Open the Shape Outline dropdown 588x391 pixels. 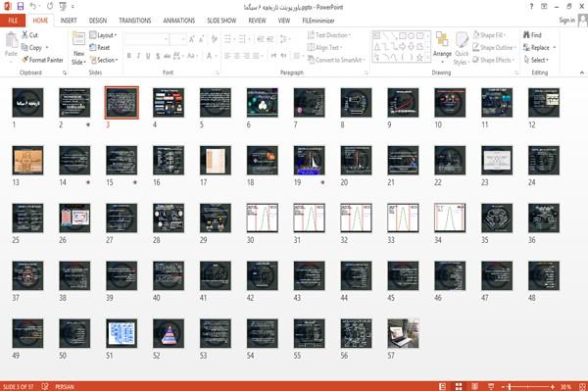tap(494, 48)
